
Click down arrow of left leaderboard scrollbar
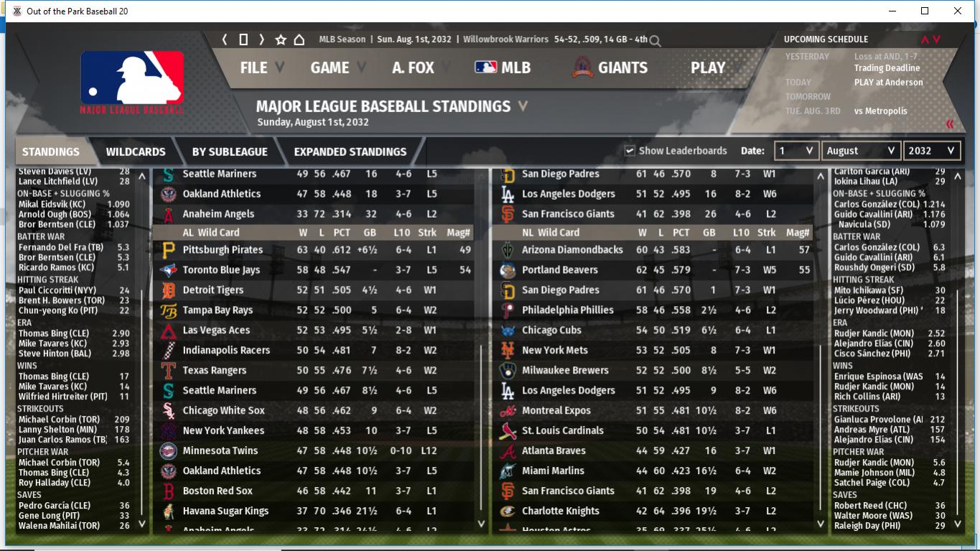pos(142,524)
